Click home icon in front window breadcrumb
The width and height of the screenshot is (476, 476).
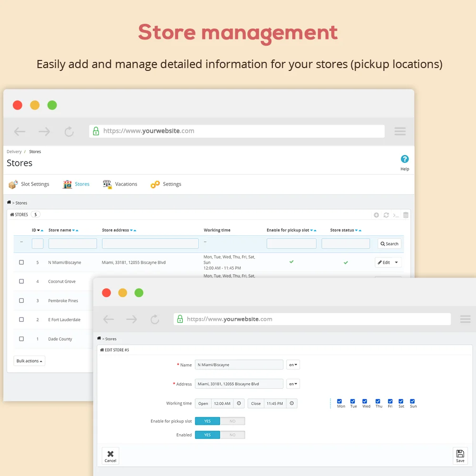click(x=99, y=338)
